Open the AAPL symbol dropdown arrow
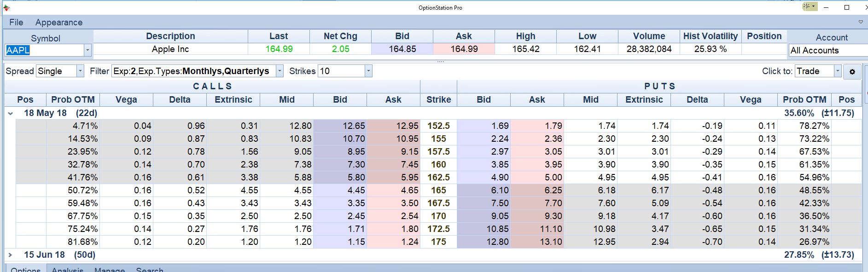The image size is (868, 272). (x=87, y=50)
